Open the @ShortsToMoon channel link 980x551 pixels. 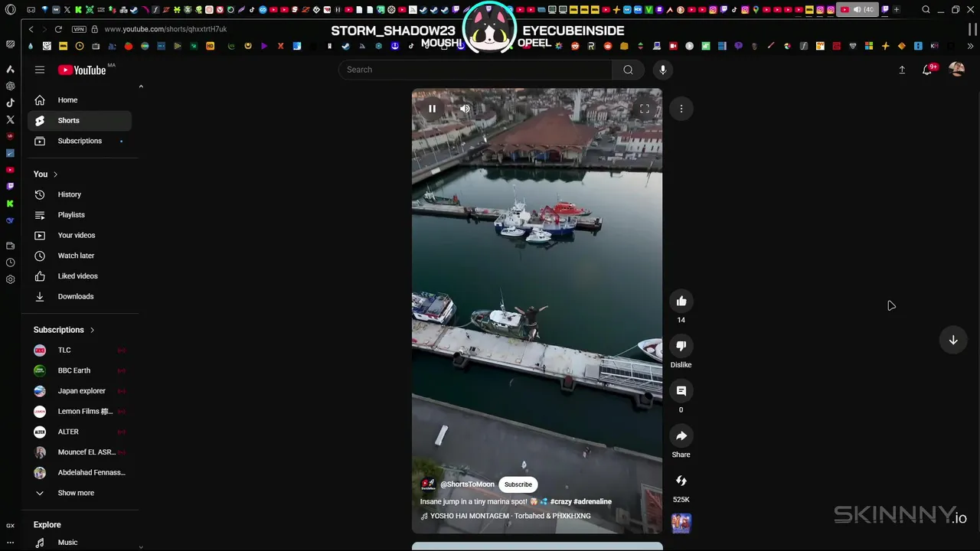click(467, 484)
